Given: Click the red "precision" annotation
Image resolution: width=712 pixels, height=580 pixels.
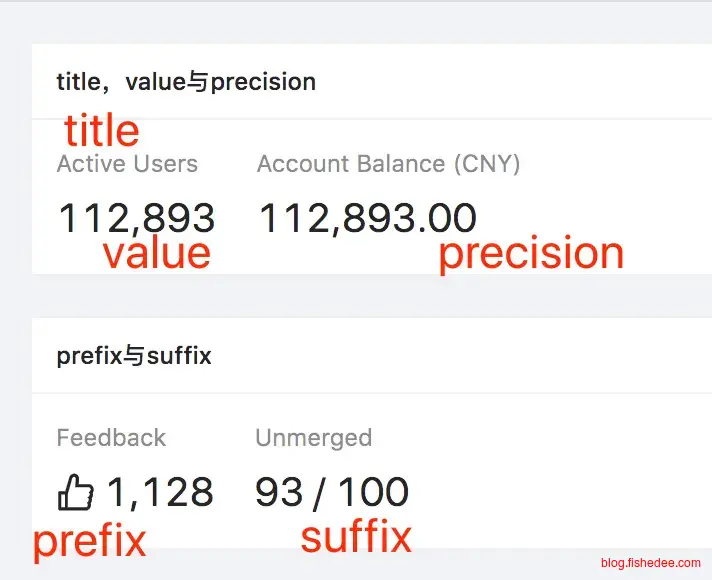Looking at the screenshot, I should (x=530, y=253).
